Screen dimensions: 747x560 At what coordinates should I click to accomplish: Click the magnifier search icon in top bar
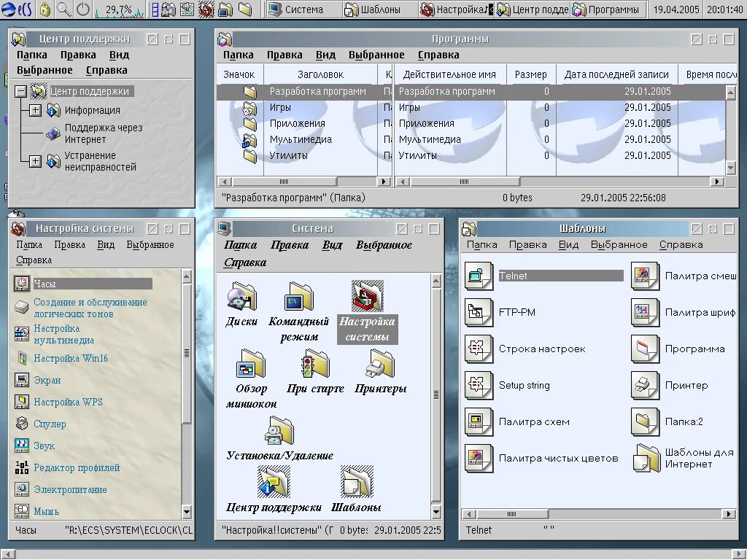tap(63, 9)
